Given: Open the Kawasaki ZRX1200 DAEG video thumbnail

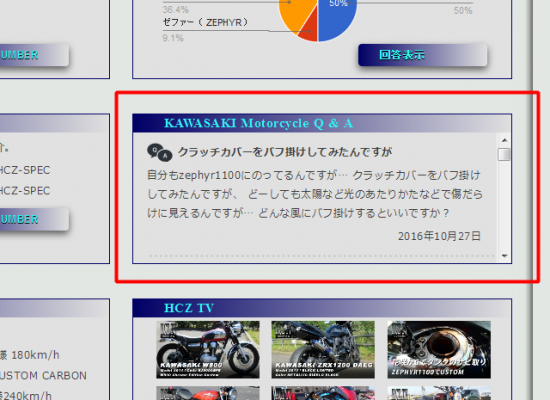Looking at the screenshot, I should pos(323,350).
